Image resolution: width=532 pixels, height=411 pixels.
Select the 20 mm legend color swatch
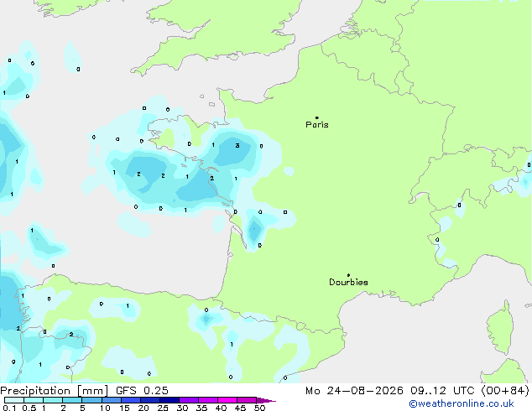(x=149, y=400)
